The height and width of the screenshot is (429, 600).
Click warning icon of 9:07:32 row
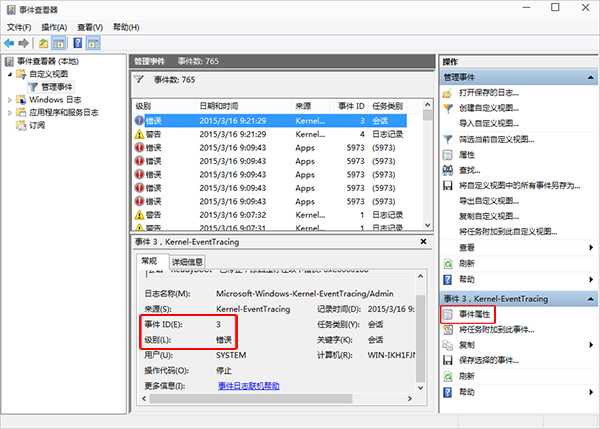139,215
